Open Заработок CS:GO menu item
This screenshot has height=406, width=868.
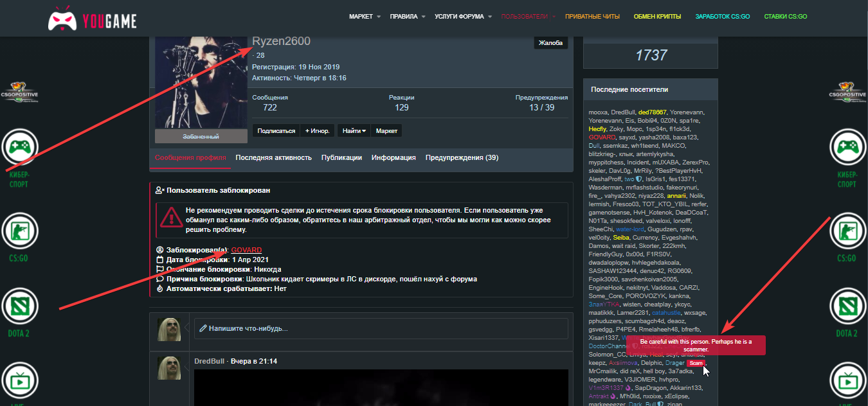723,17
